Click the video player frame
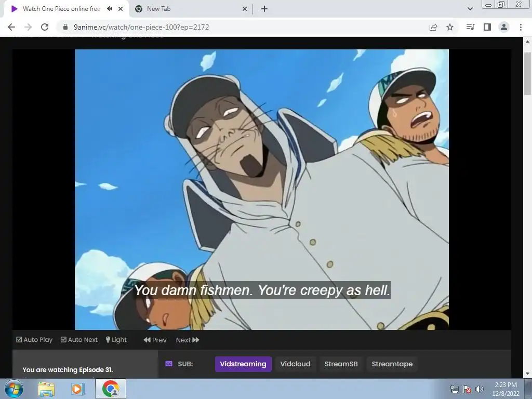The height and width of the screenshot is (399, 532). tap(262, 189)
